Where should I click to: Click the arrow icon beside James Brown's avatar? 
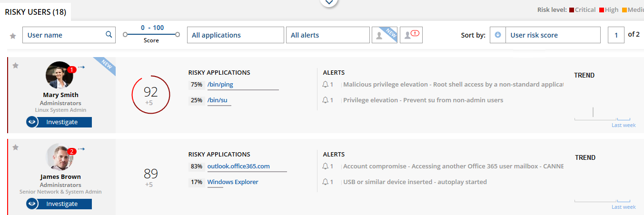[81, 149]
